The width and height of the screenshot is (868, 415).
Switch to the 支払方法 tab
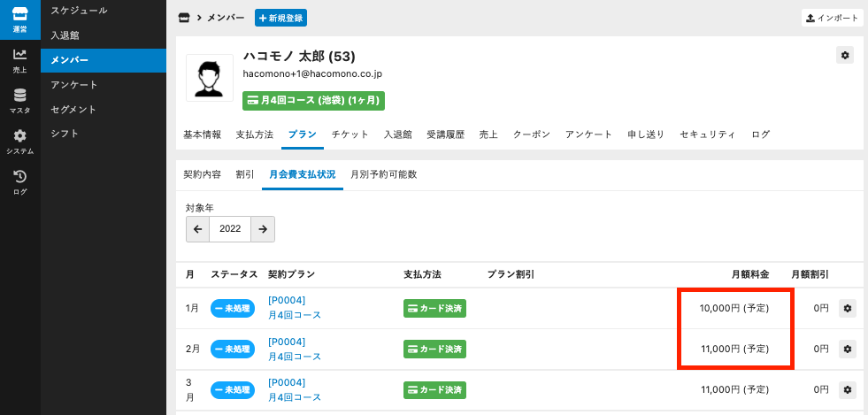255,134
